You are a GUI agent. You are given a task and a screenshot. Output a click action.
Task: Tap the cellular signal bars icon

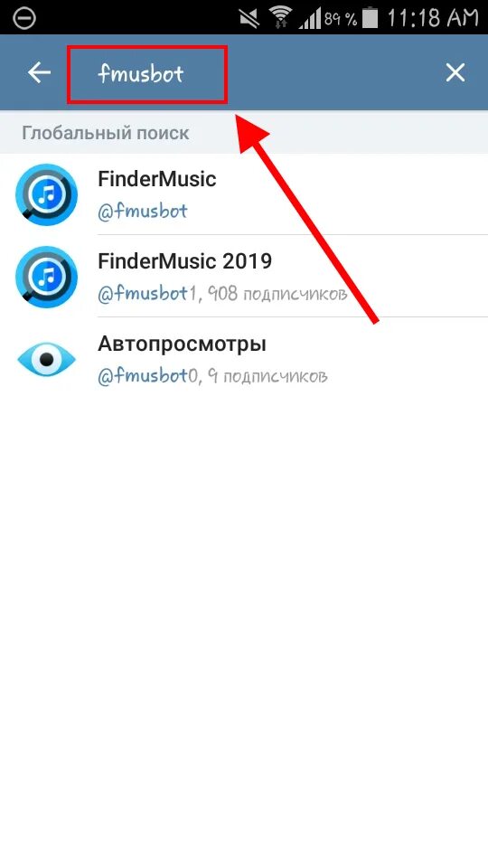coord(310,19)
